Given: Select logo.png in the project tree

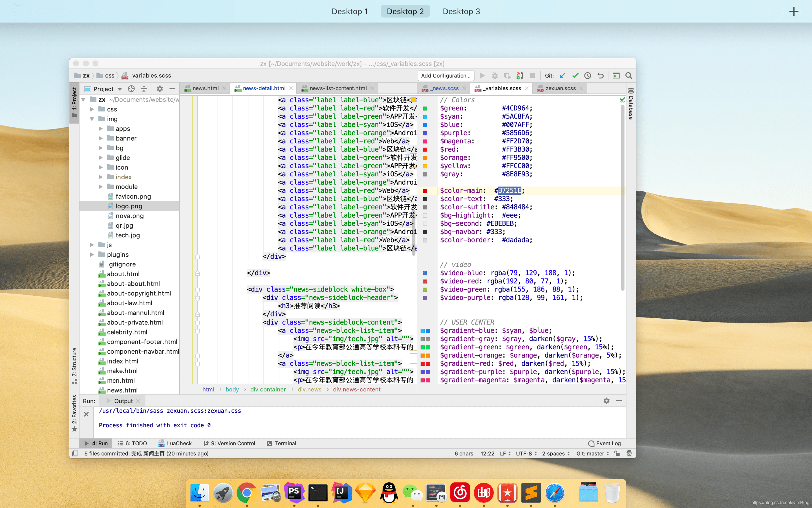Looking at the screenshot, I should point(129,206).
